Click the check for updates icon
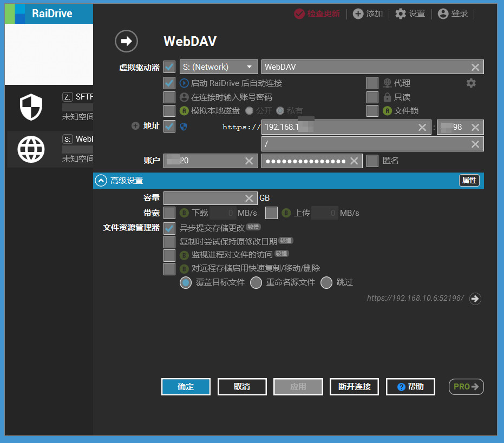Viewport: 504px width, 443px height. [x=299, y=14]
